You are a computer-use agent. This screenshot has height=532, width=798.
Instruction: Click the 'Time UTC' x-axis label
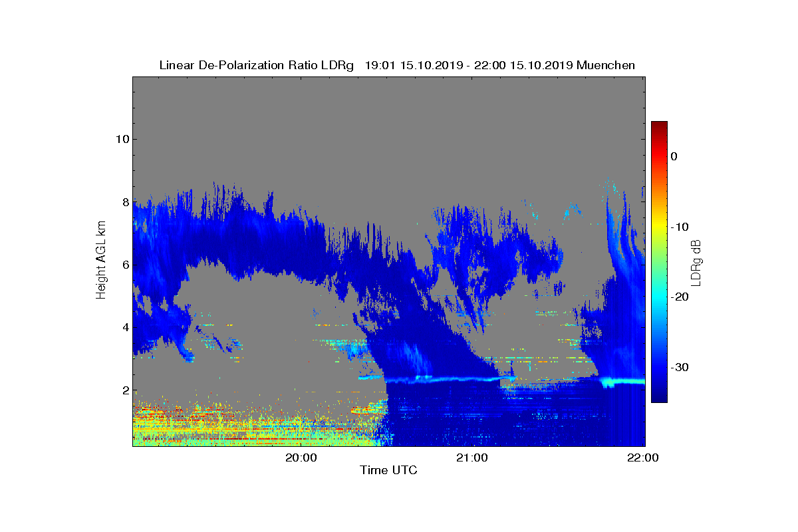(x=388, y=470)
